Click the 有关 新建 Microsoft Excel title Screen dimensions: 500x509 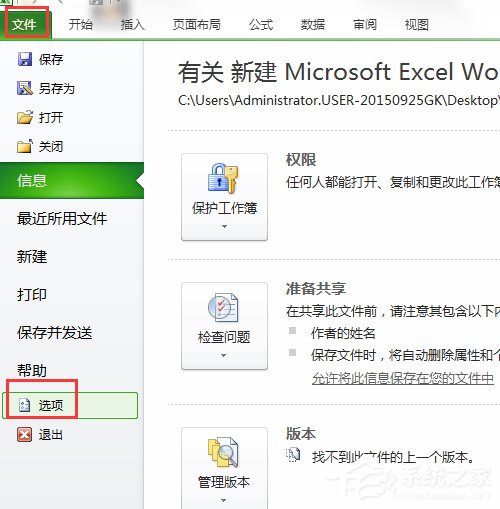pyautogui.click(x=339, y=72)
